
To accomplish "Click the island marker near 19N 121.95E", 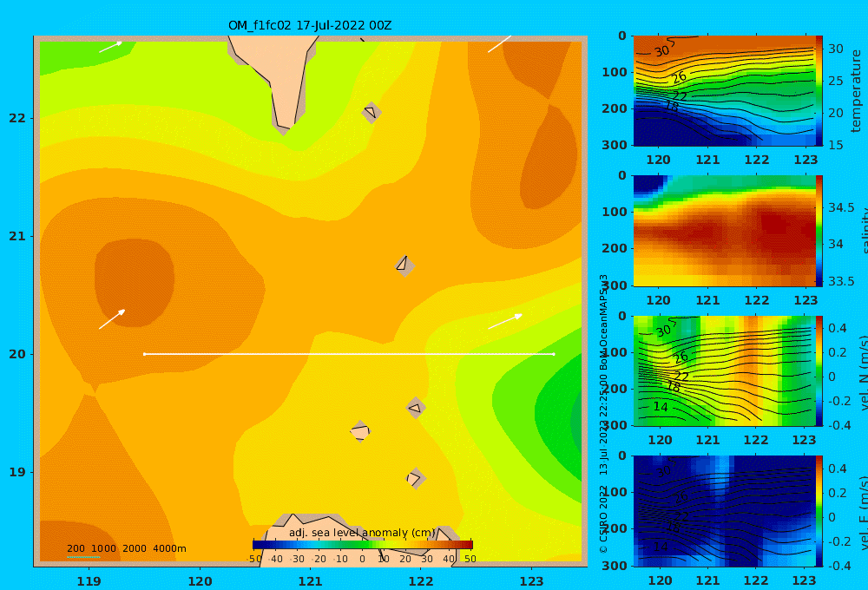I will click(415, 478).
